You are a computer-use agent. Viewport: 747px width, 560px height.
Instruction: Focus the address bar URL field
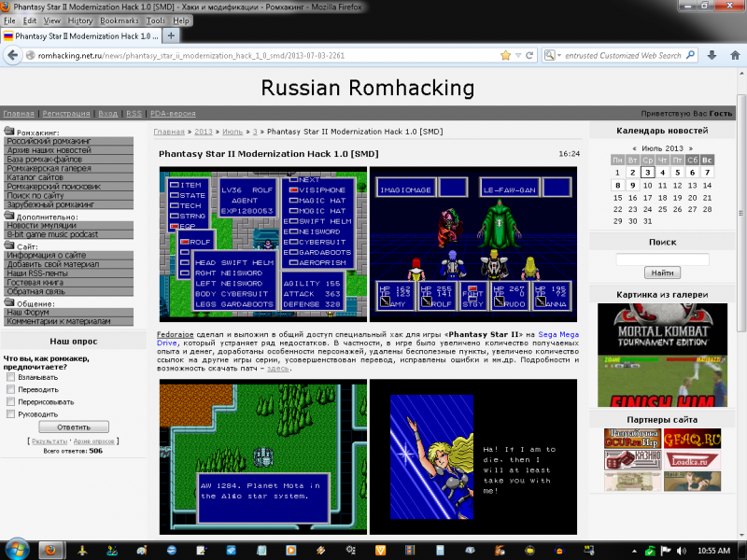[x=267, y=55]
